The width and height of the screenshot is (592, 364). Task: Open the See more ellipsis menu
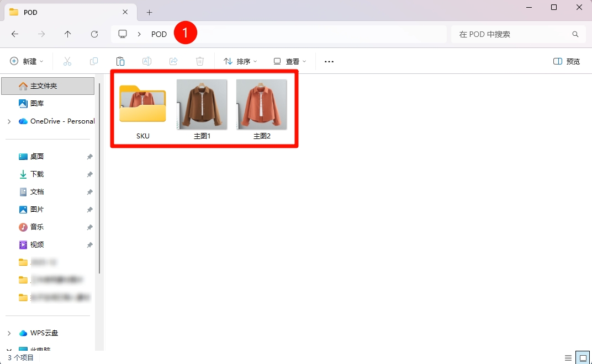click(x=329, y=61)
